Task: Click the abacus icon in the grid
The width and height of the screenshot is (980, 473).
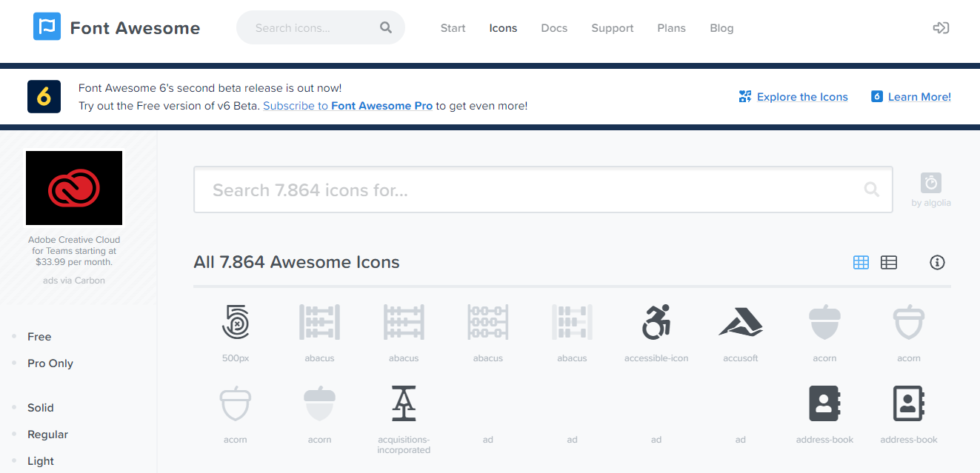Action: pos(319,321)
